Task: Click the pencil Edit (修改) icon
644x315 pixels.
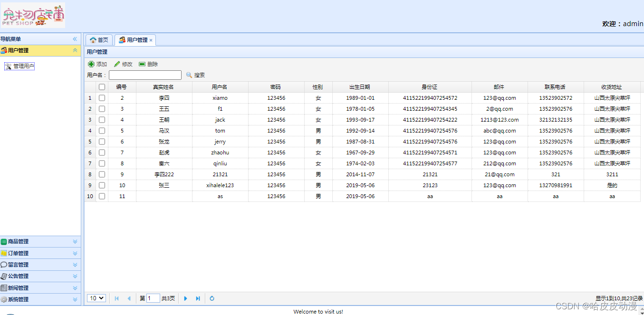Action: pos(117,64)
